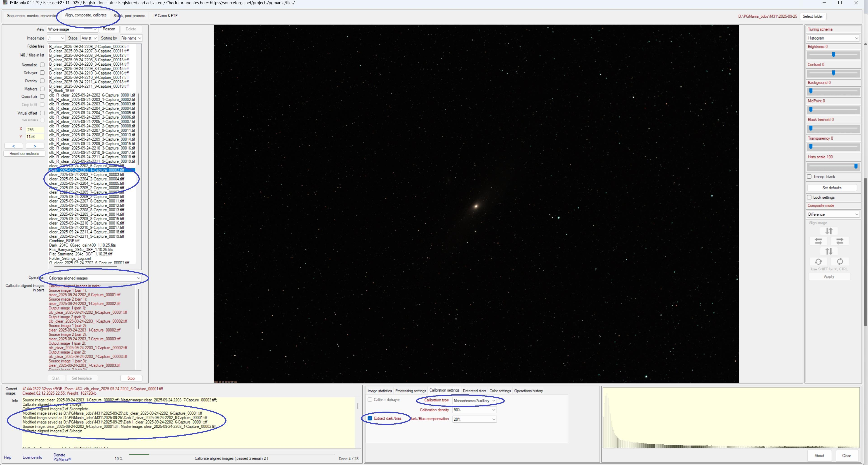Image resolution: width=868 pixels, height=465 pixels.
Task: Click the Set defaults button
Action: pos(832,188)
